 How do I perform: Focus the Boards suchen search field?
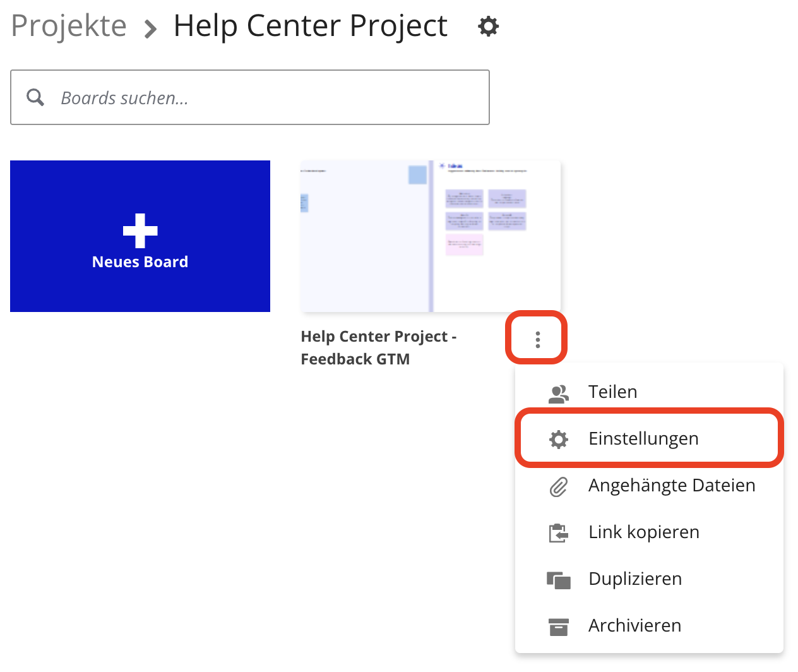coord(265,98)
